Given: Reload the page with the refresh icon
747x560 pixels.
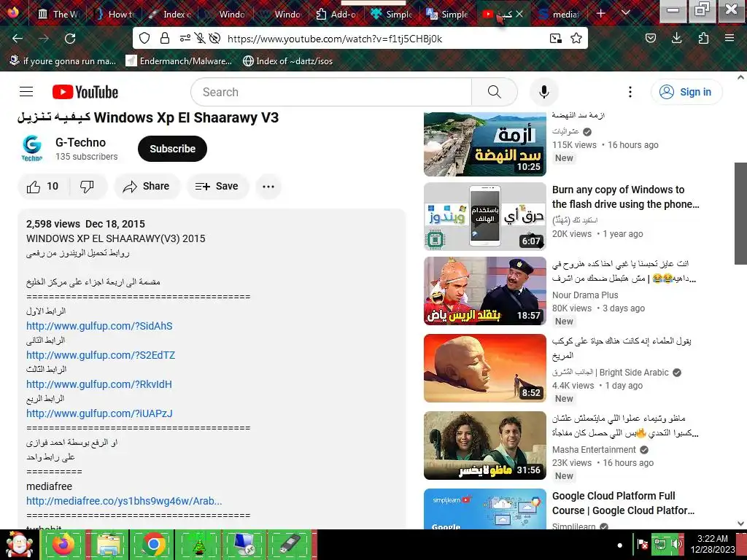Looking at the screenshot, I should 70,39.
